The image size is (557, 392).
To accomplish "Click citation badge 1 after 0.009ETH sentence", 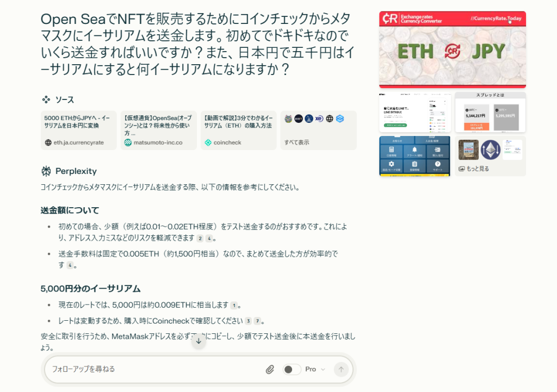I will [234, 306].
